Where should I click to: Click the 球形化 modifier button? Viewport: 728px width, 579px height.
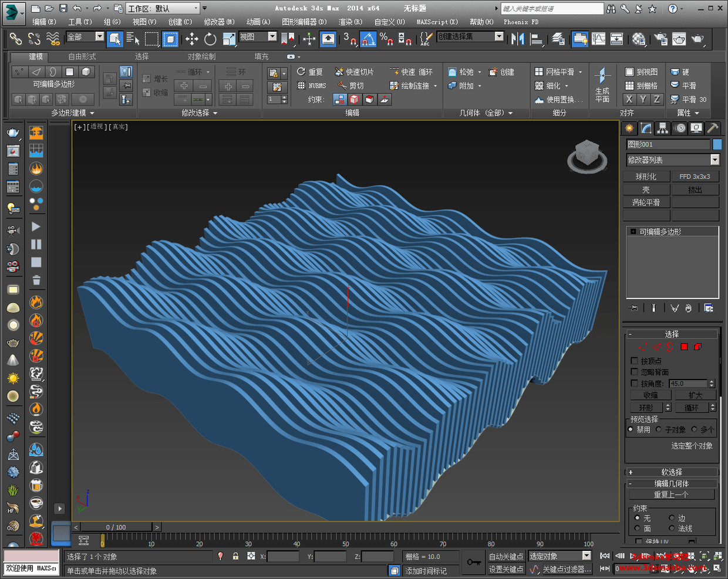[646, 176]
